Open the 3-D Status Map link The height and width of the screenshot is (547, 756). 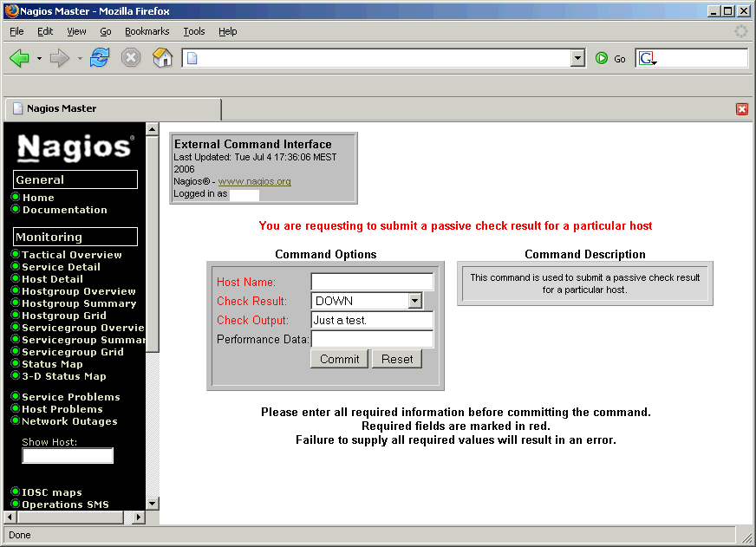[63, 376]
